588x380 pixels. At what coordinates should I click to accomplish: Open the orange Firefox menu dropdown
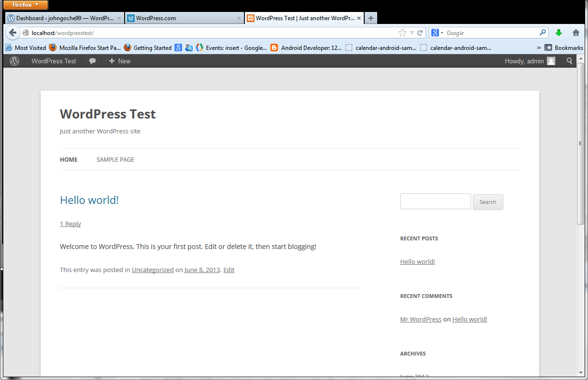25,5
